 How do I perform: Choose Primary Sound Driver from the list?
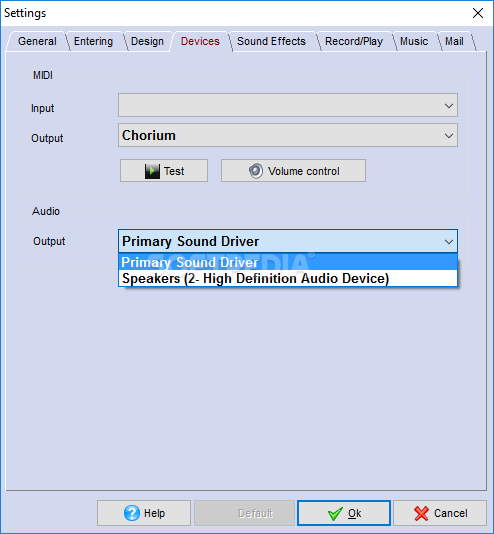288,262
